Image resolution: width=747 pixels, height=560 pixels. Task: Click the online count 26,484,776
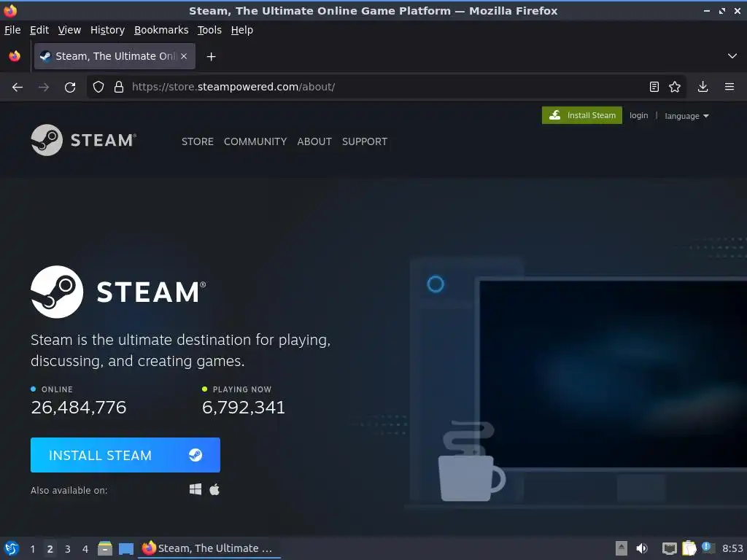(79, 407)
